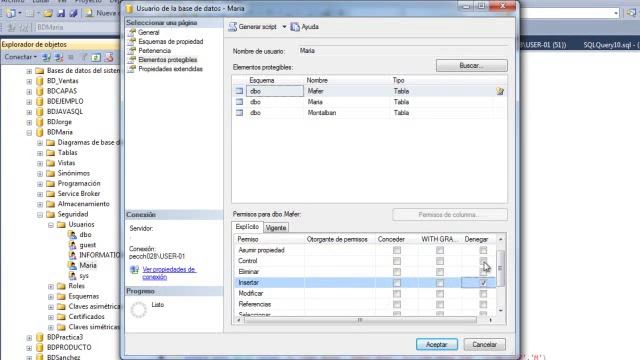640x360 pixels.
Task: Click the table icon beside Mafer row
Action: 240,91
